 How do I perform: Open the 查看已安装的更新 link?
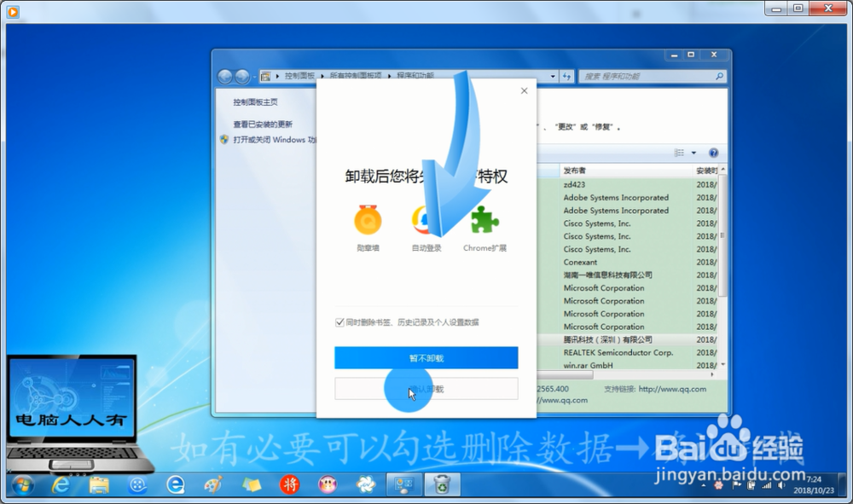point(263,124)
